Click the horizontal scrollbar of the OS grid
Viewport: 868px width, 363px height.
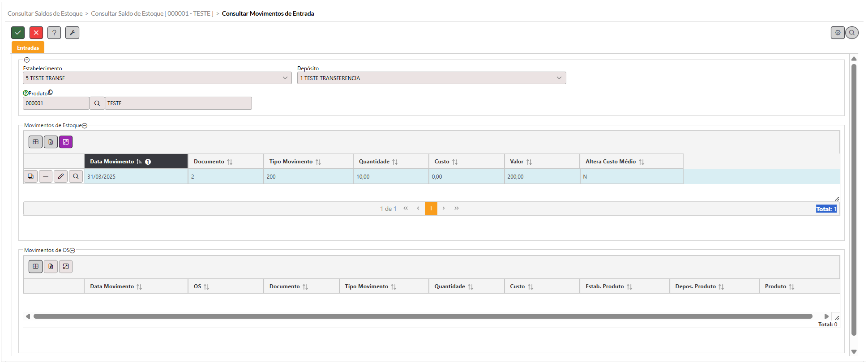423,316
